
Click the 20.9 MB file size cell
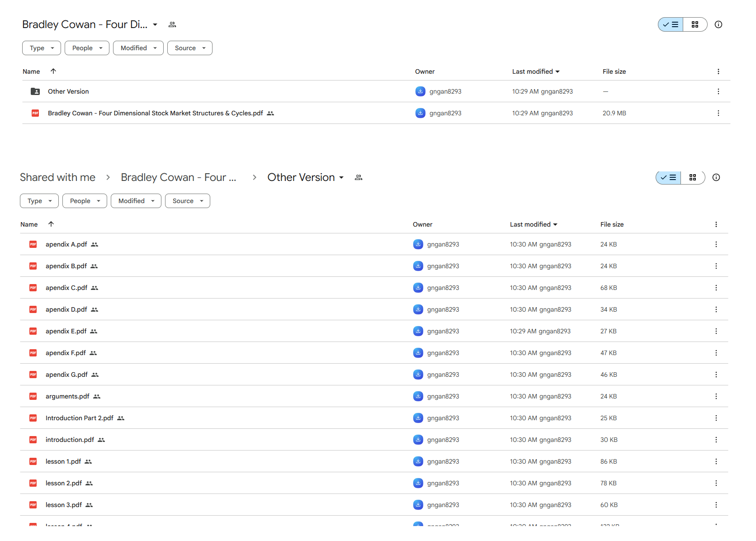point(614,113)
